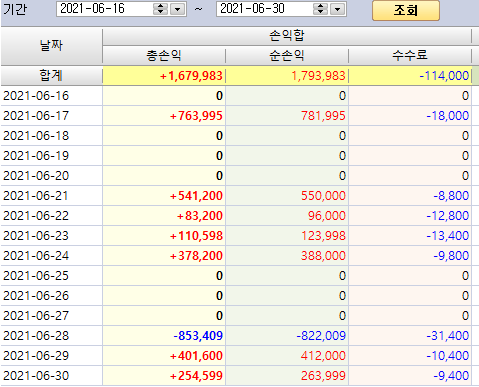Click +541,200 in 총손익 column
The height and width of the screenshot is (387, 479).
pyautogui.click(x=164, y=196)
